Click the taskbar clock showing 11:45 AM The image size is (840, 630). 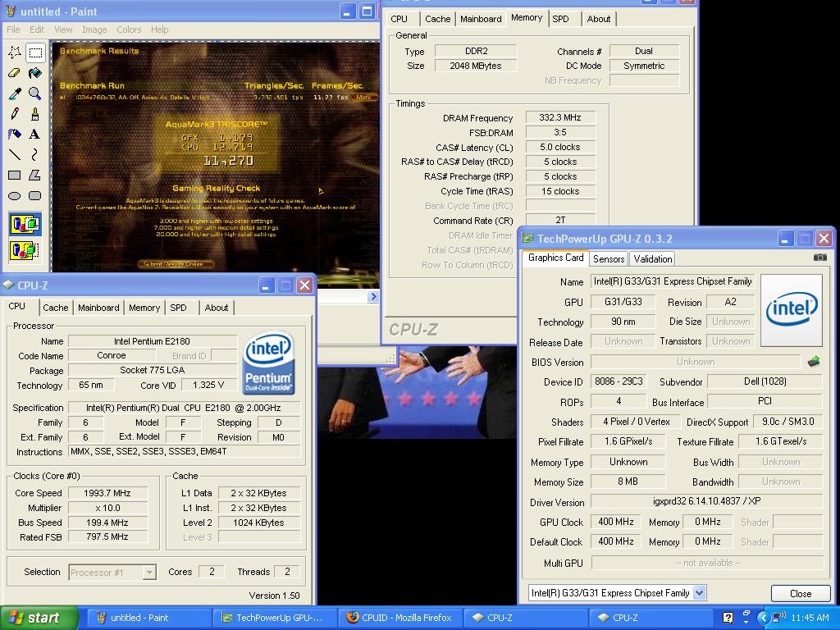tap(810, 618)
